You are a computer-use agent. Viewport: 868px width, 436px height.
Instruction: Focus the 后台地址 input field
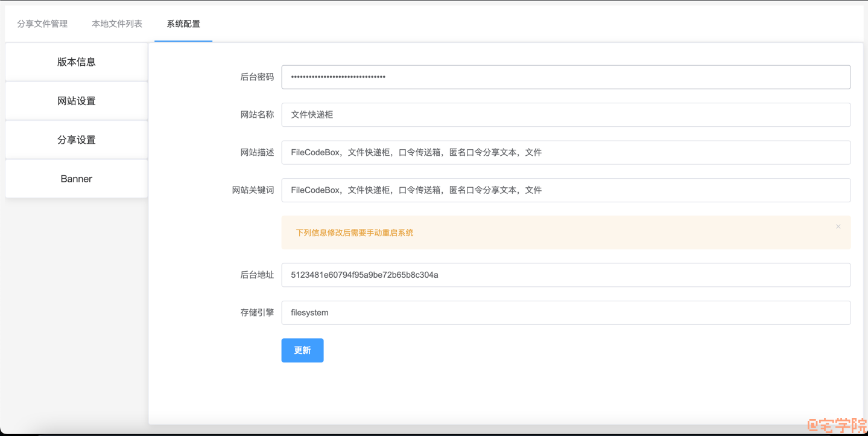coord(565,275)
